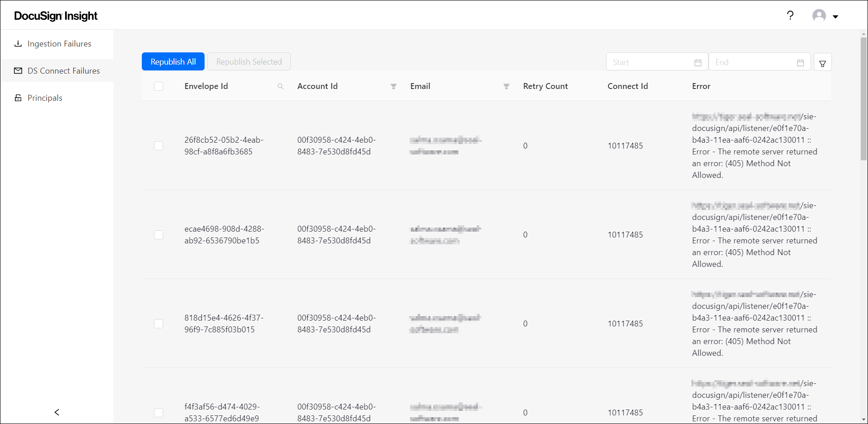Switch to Ingestion Failures view

pyautogui.click(x=59, y=43)
